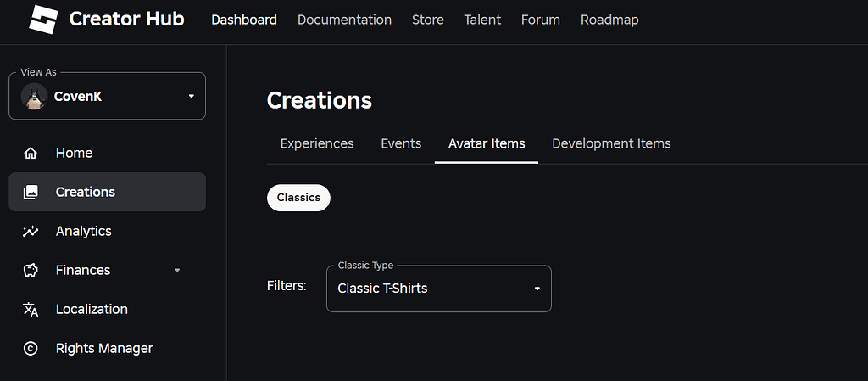
Task: Click the Filters: label
Action: pos(287,286)
